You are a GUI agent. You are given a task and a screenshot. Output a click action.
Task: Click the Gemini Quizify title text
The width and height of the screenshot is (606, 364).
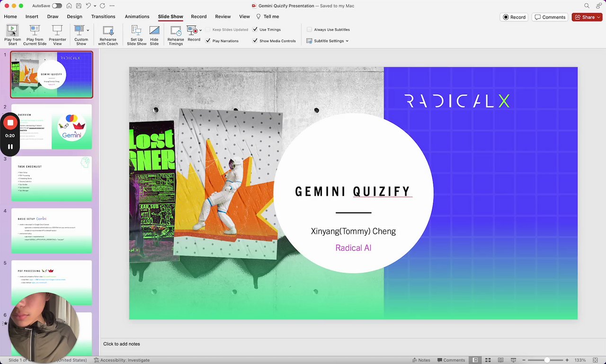pos(353,192)
